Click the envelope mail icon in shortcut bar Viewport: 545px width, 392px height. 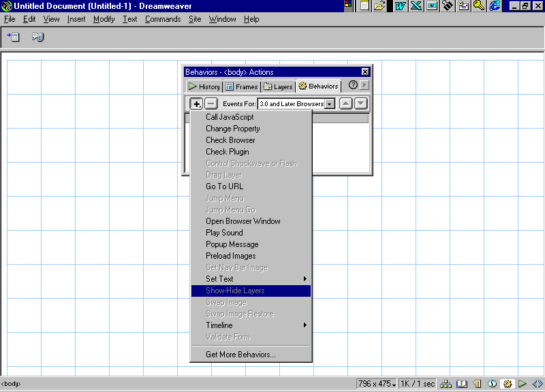[463, 6]
